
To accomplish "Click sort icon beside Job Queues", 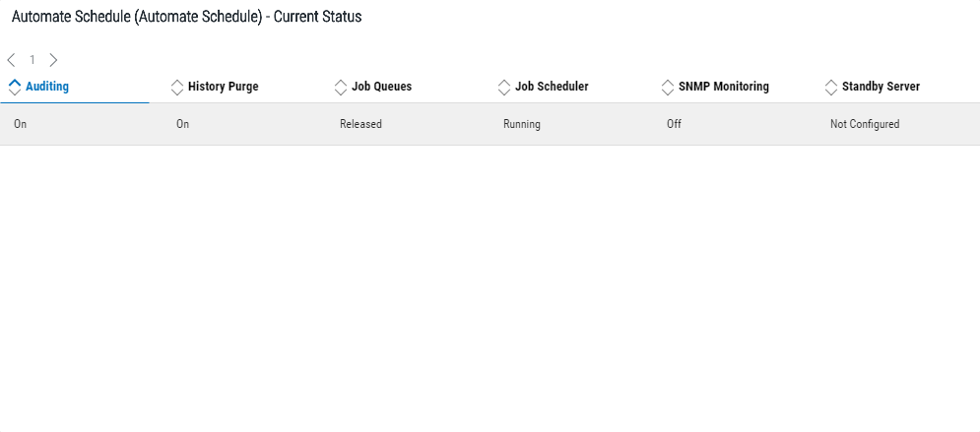I will point(341,87).
